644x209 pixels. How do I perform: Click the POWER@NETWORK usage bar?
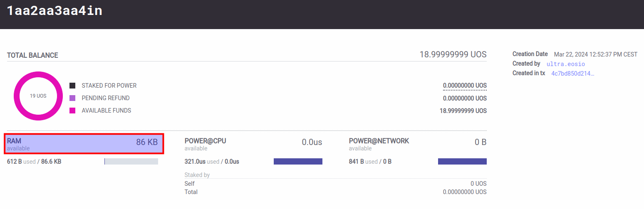coord(462,162)
